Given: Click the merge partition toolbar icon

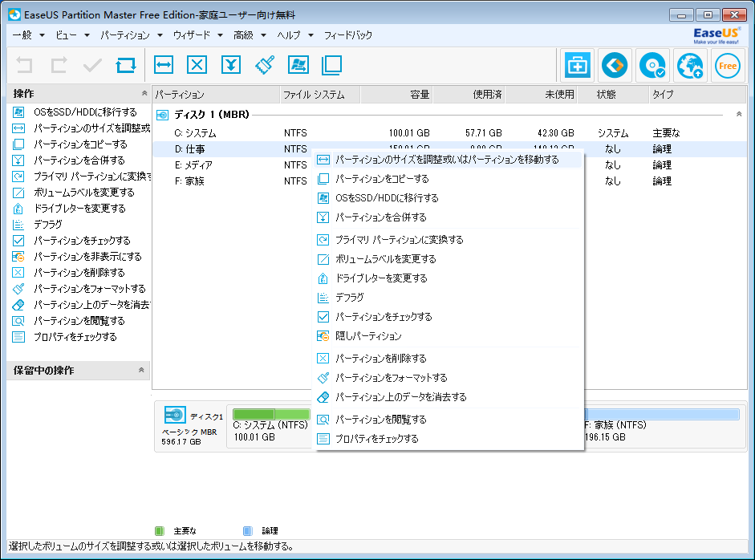Looking at the screenshot, I should 231,65.
